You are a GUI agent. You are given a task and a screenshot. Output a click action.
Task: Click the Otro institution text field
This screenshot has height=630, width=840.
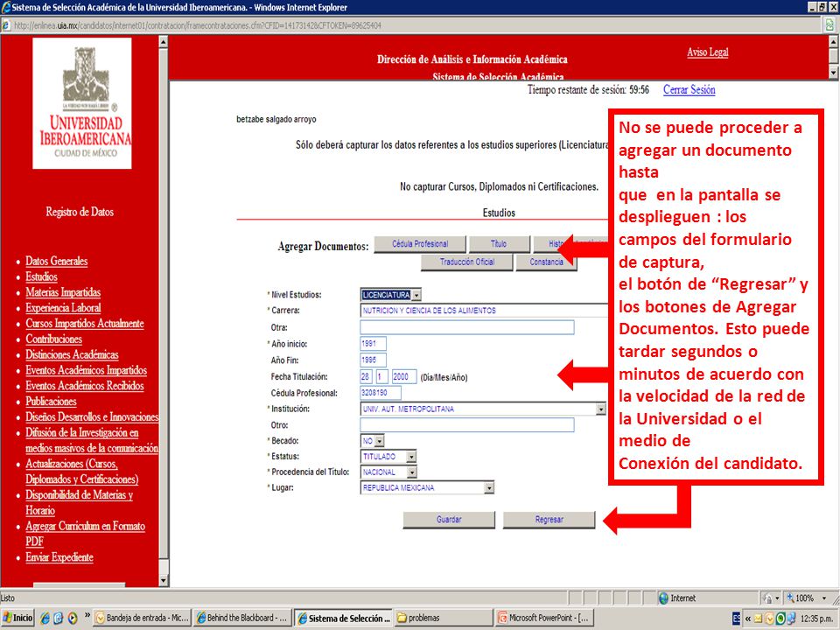[x=466, y=425]
